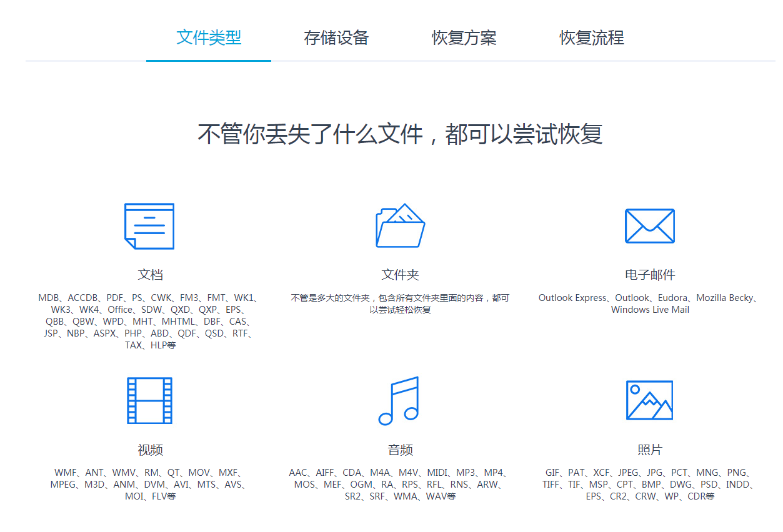Click the open folder (文件夹) icon
Image resolution: width=783 pixels, height=532 pixels.
coord(400,226)
